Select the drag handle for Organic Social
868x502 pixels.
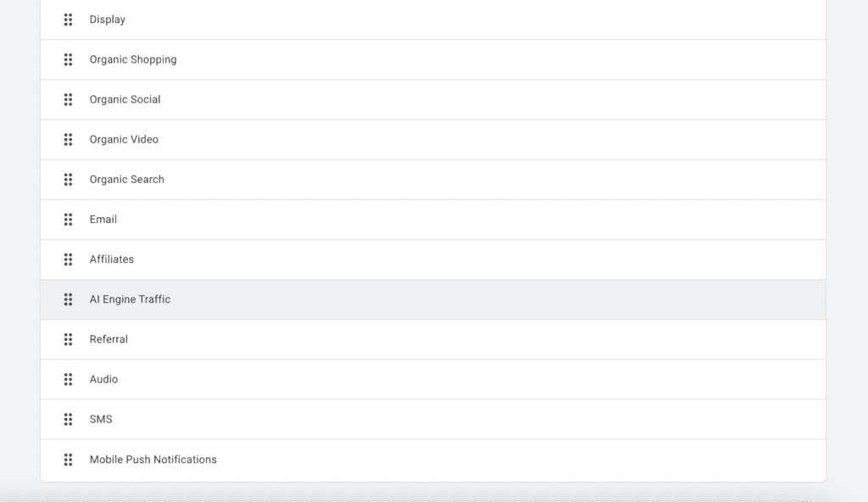68,99
